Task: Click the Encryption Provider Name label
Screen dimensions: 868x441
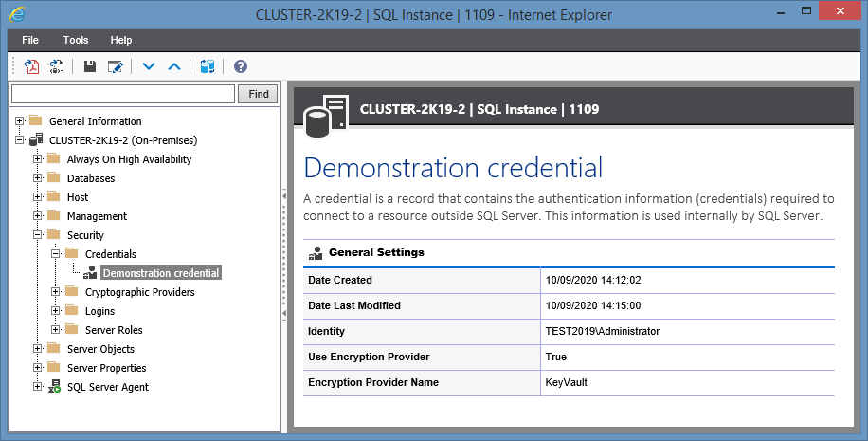Action: [x=373, y=382]
